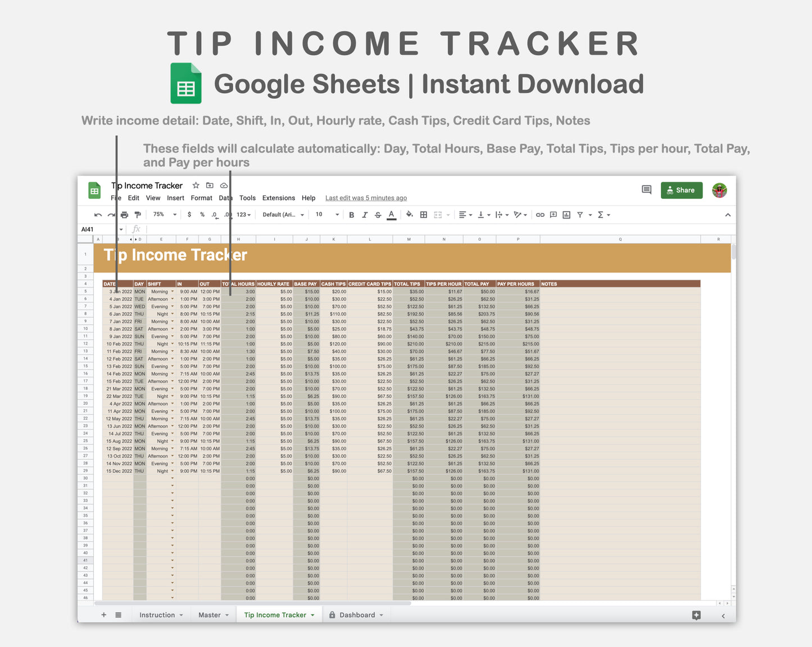812x647 pixels.
Task: Star the Tip Income Tracker spreadsheet
Action: (x=196, y=185)
